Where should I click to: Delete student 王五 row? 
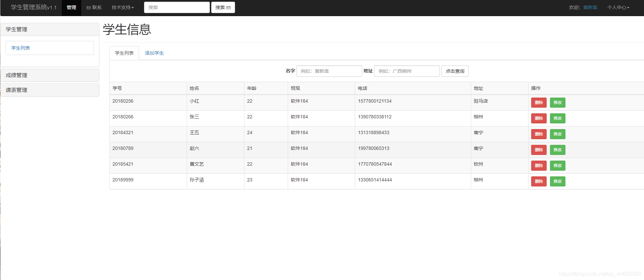[539, 134]
